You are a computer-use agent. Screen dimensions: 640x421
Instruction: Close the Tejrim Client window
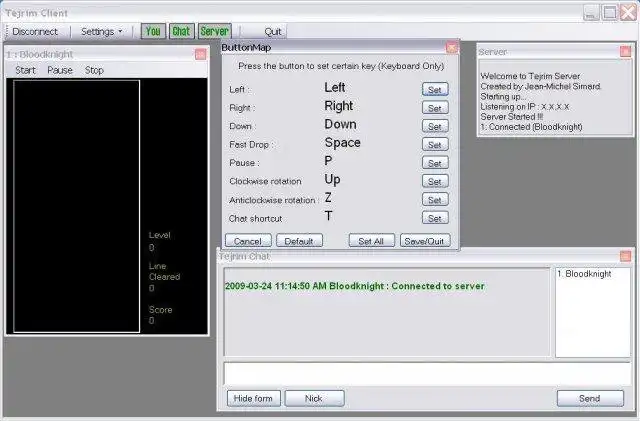click(x=628, y=13)
